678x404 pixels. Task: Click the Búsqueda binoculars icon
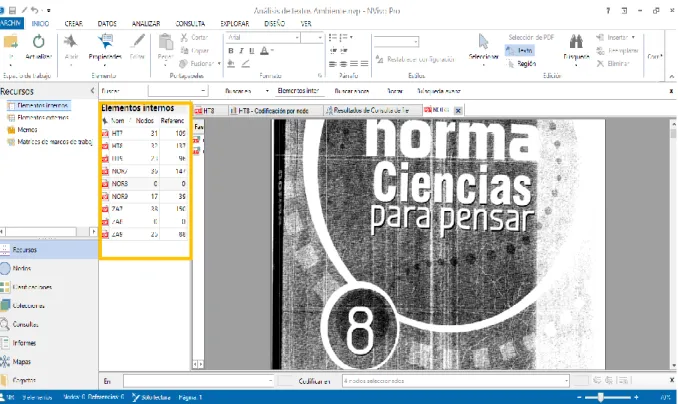coord(576,42)
